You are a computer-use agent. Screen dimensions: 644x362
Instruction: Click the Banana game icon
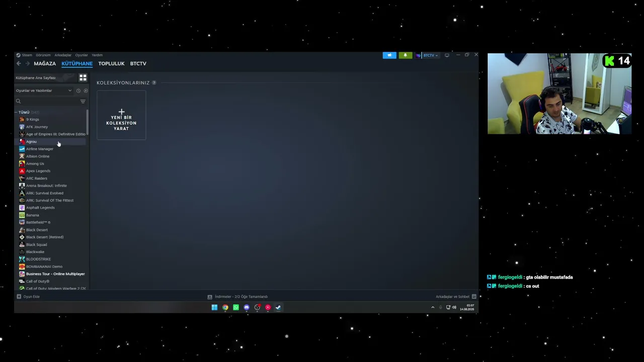22,215
